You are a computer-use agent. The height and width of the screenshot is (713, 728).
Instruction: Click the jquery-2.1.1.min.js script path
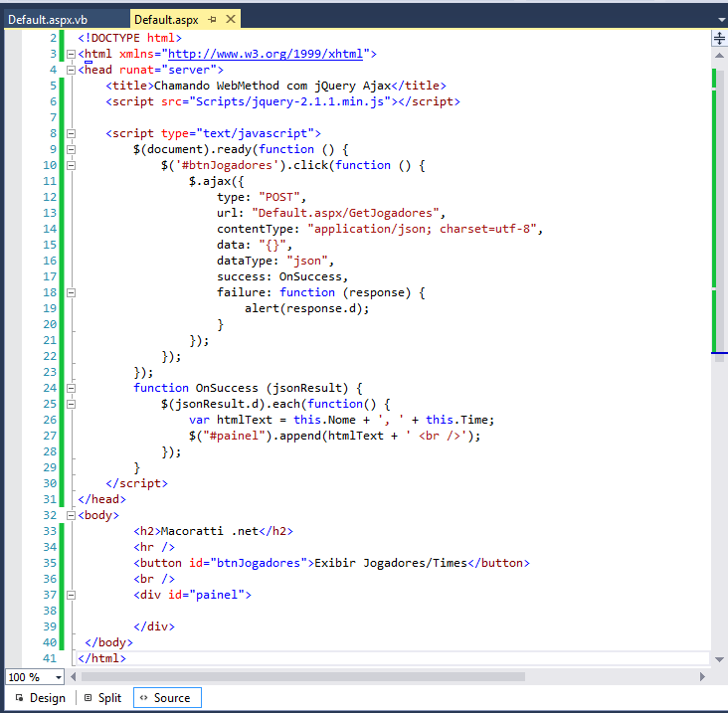click(290, 101)
